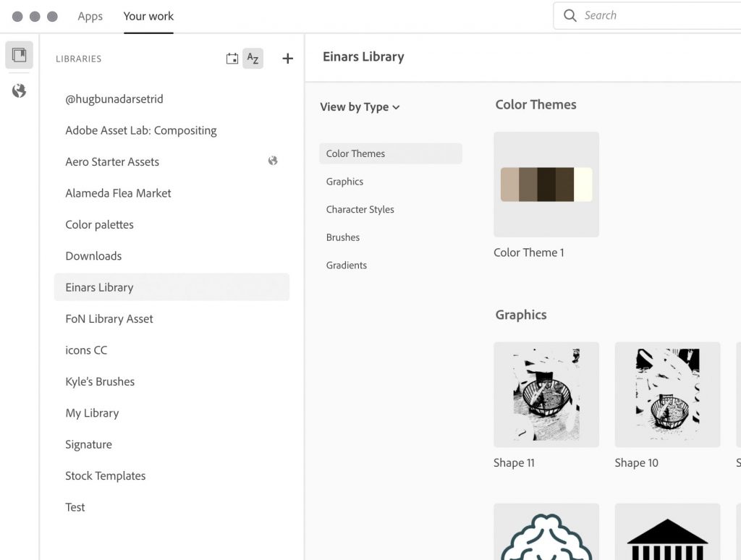Create a new library with plus icon
Image resolution: width=741 pixels, height=560 pixels.
(x=287, y=59)
